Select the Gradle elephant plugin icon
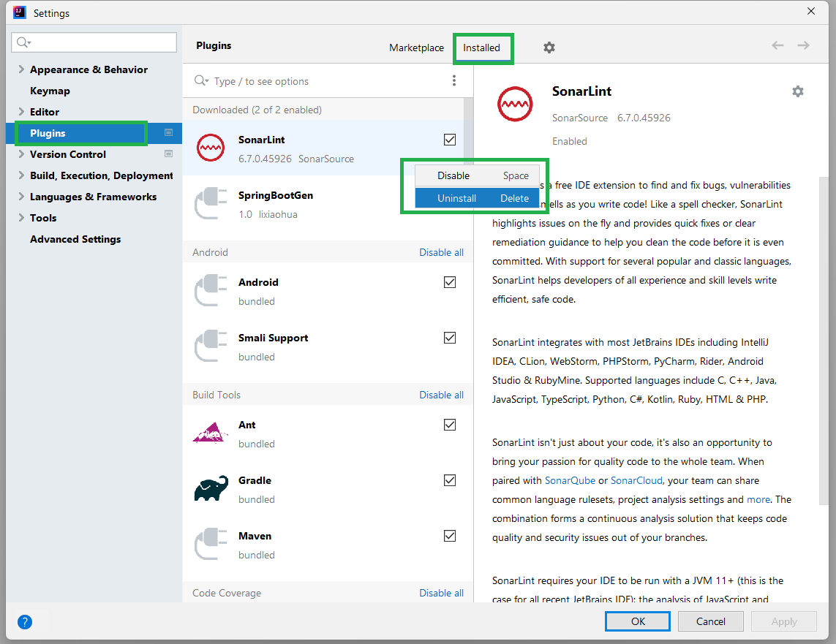Image resolution: width=836 pixels, height=644 pixels. 211,488
